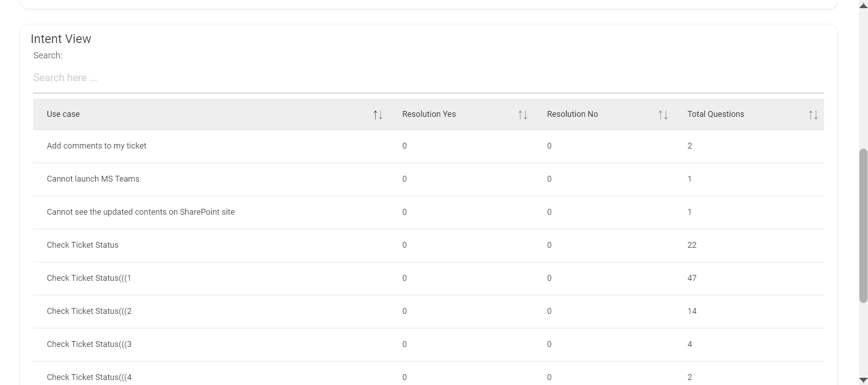The width and height of the screenshot is (868, 385).
Task: Click the scrollbar down arrow
Action: [x=863, y=380]
